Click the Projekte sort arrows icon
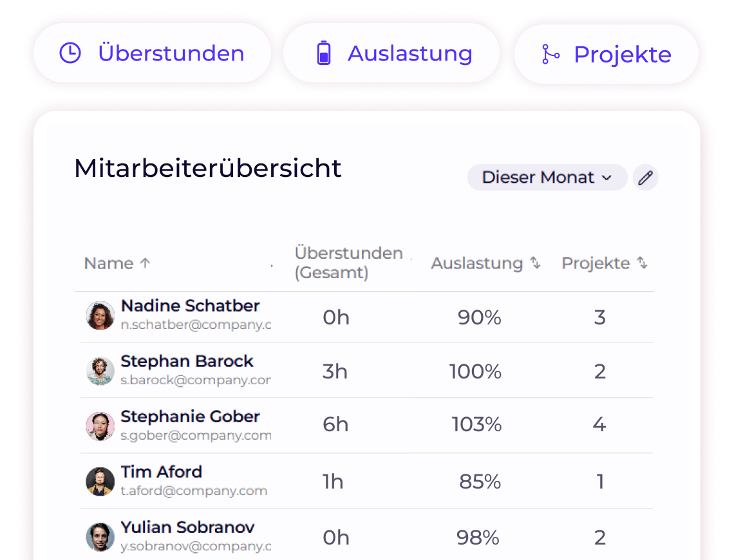This screenshot has height=560, width=734. coord(642,263)
